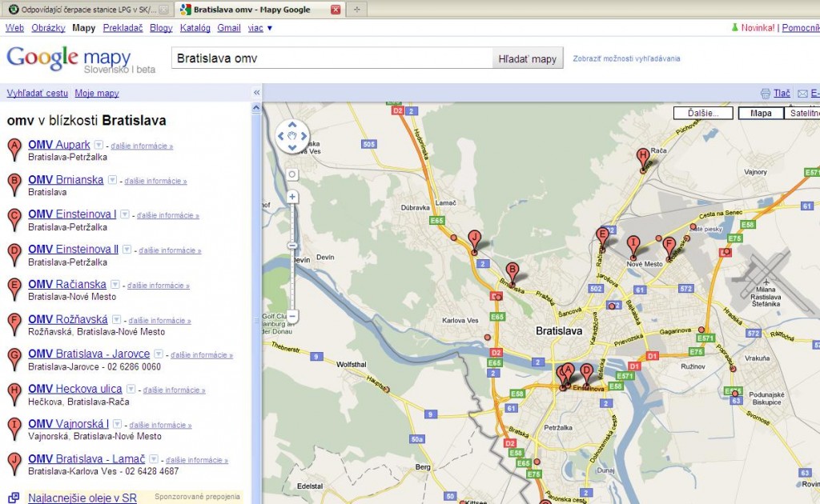Open dropdown arrow next to OMV Rožňavská
Image resolution: width=820 pixels, height=504 pixels.
point(117,320)
